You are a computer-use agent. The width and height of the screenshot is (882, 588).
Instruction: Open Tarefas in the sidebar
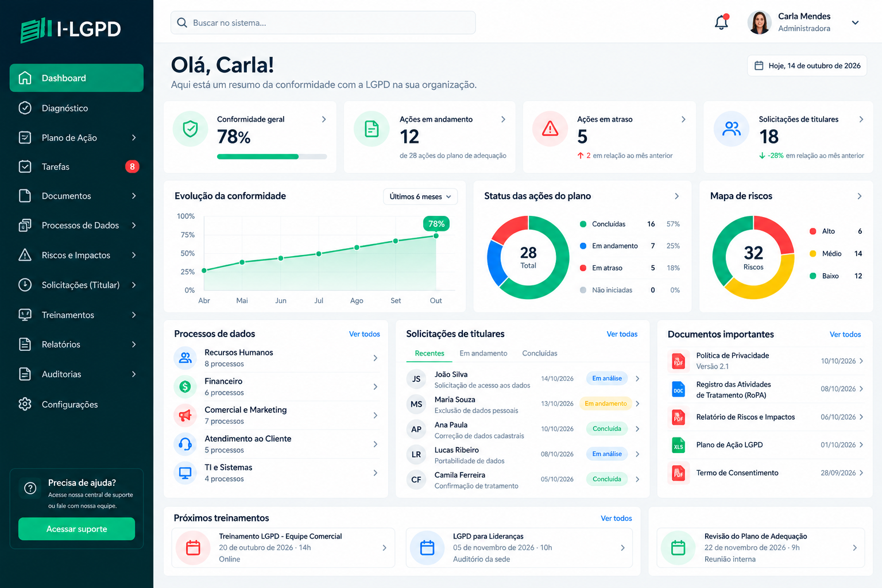(76, 167)
